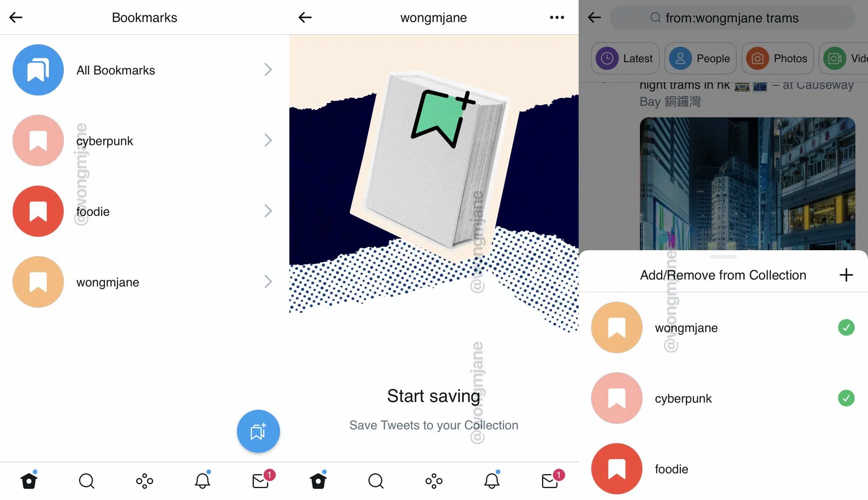The height and width of the screenshot is (500, 868).
Task: Toggle wongmjane collection checkmark on
Action: pos(846,327)
